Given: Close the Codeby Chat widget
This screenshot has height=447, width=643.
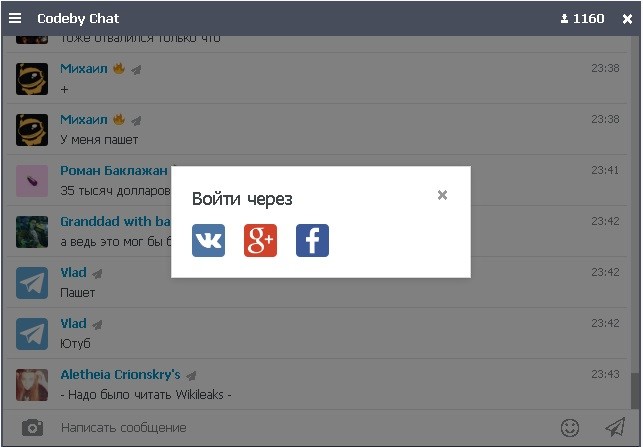Looking at the screenshot, I should click(x=627, y=19).
